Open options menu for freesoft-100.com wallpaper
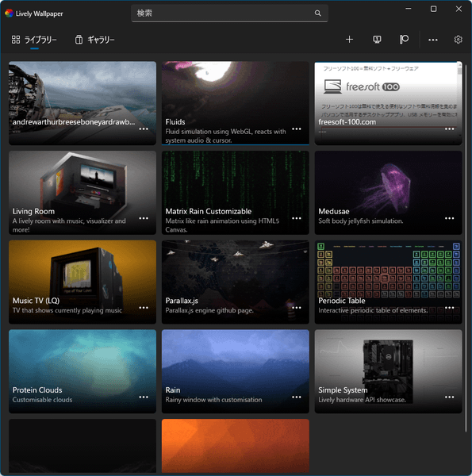 point(450,129)
